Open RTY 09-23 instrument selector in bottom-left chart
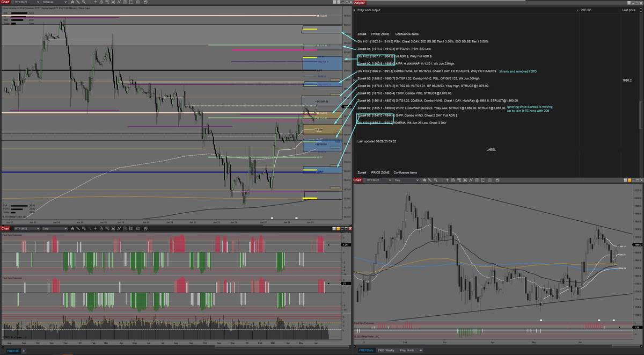 pos(27,229)
